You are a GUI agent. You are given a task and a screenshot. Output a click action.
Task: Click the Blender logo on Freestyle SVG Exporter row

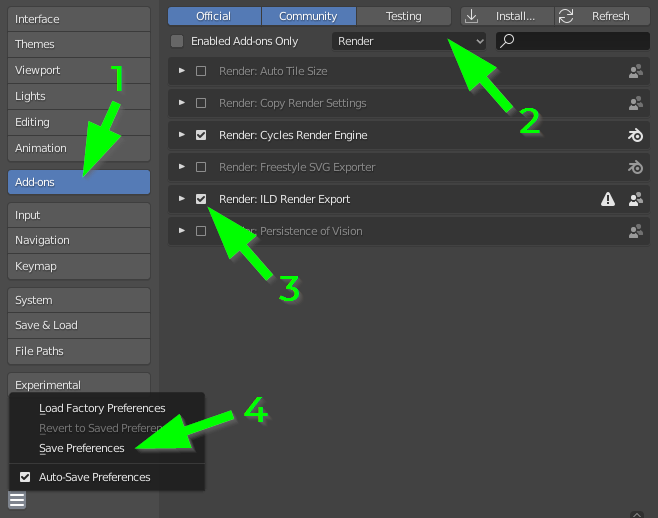point(635,167)
